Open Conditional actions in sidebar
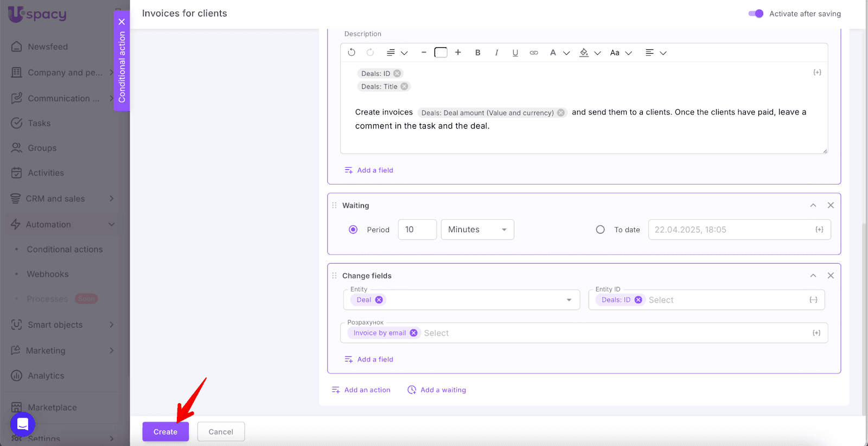Viewport: 868px width, 446px height. tap(65, 250)
